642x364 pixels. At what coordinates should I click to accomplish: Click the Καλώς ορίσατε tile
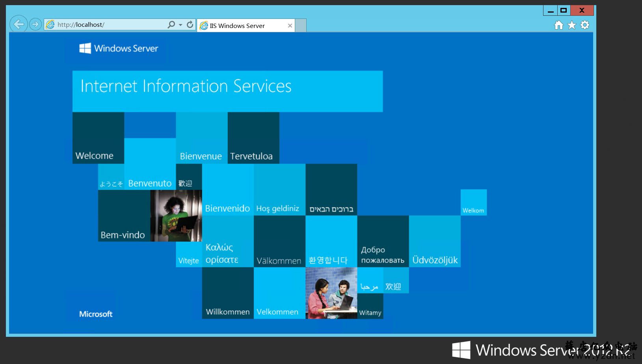[228, 241]
